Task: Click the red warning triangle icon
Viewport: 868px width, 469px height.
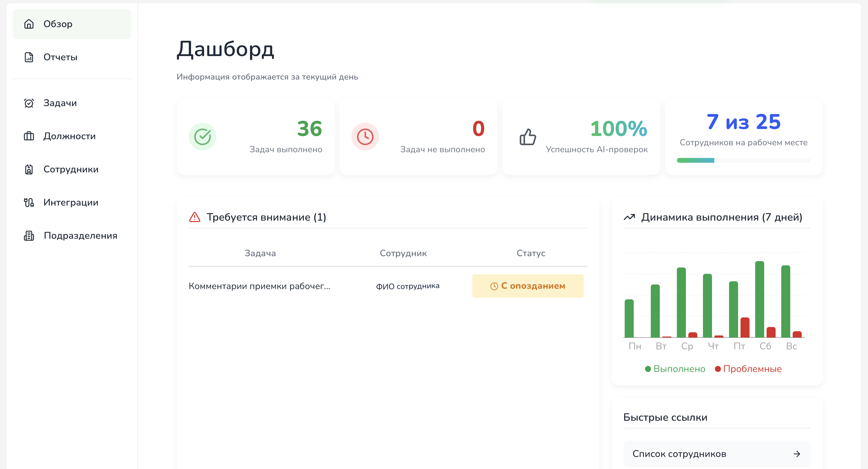Action: (194, 217)
